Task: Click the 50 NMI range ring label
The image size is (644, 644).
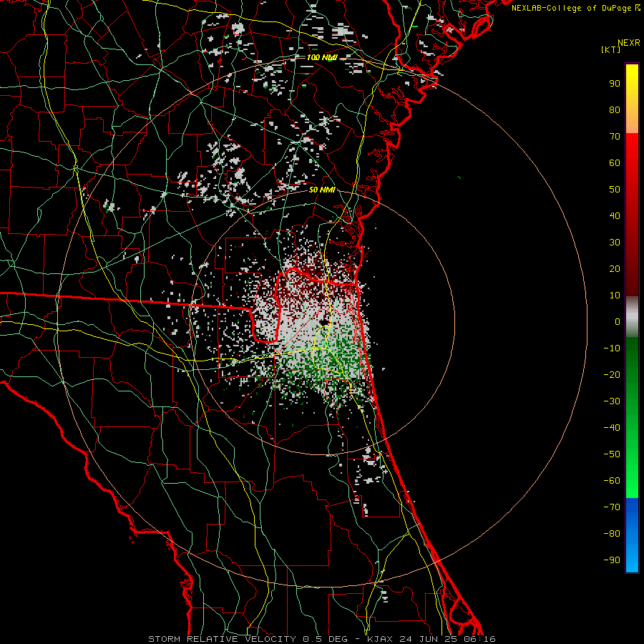Action: tap(322, 190)
